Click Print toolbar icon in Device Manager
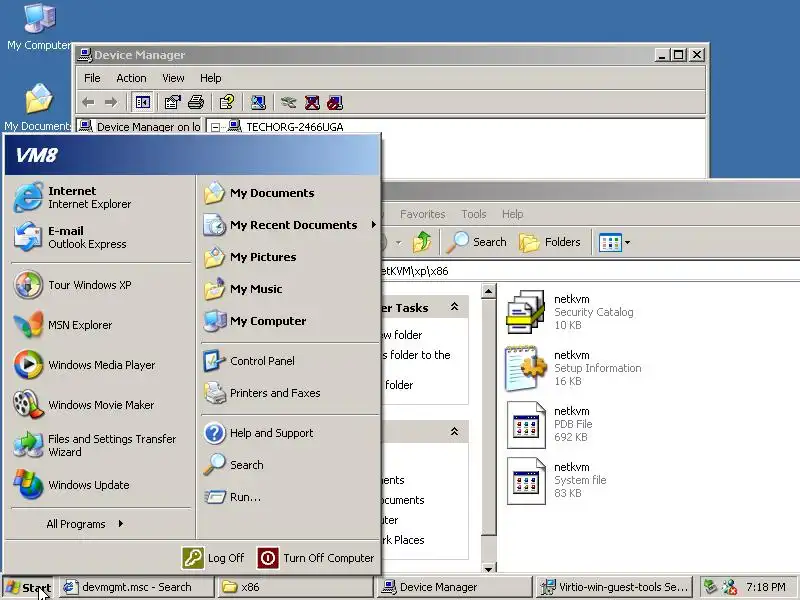The image size is (800, 600). [x=196, y=103]
